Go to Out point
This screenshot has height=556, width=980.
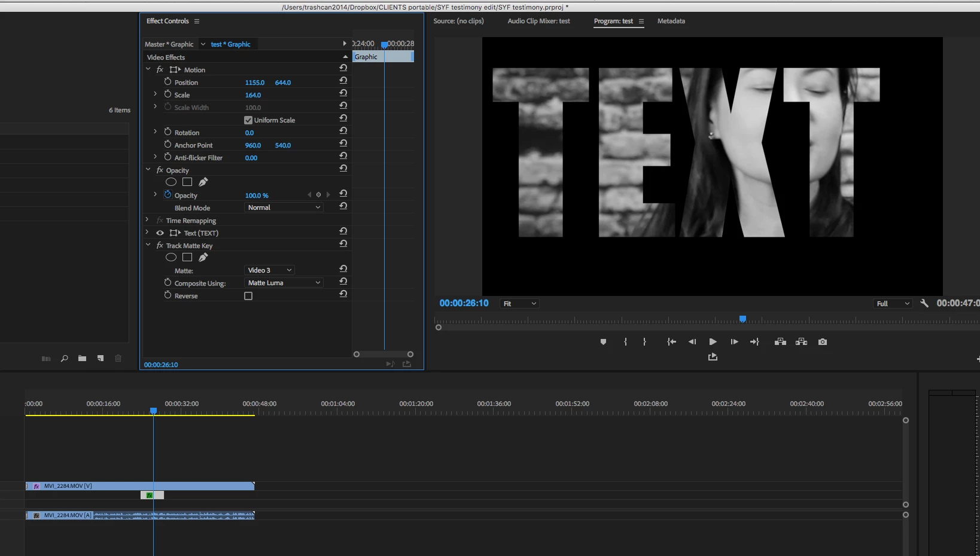point(754,342)
